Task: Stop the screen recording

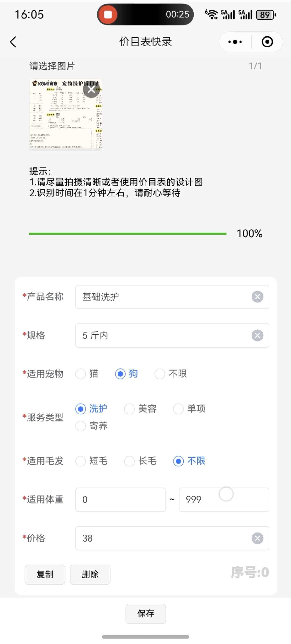Action: click(108, 15)
